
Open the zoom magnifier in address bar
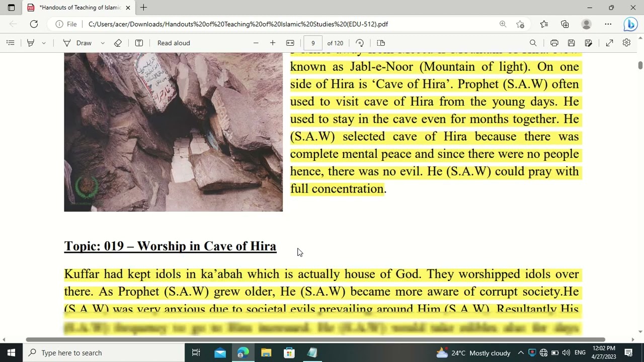[x=503, y=24]
